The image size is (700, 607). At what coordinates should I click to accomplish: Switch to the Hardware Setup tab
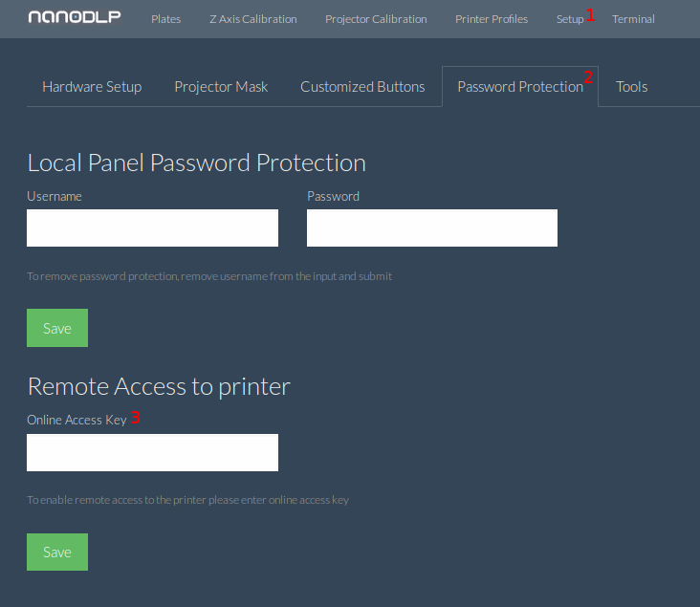coord(92,87)
